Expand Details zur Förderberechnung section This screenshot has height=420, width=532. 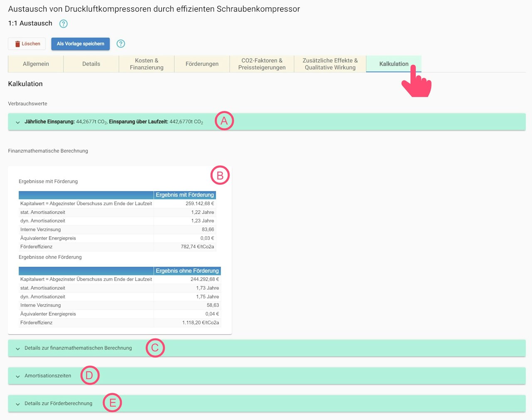[x=267, y=403]
